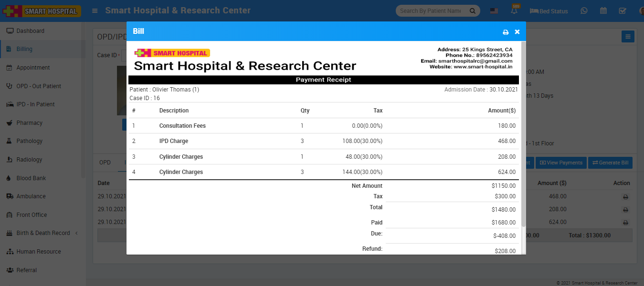Click the Smart Hospital logo in top bar

coord(42,11)
